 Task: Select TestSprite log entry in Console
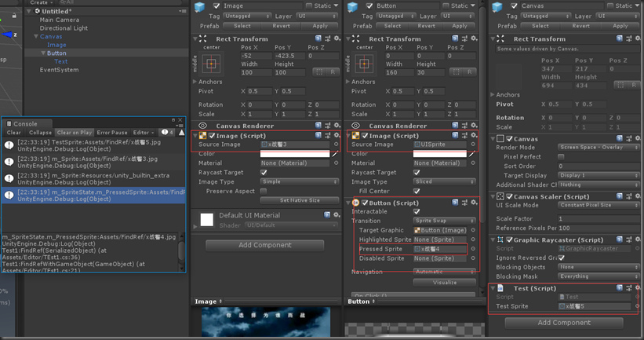pyautogui.click(x=93, y=145)
